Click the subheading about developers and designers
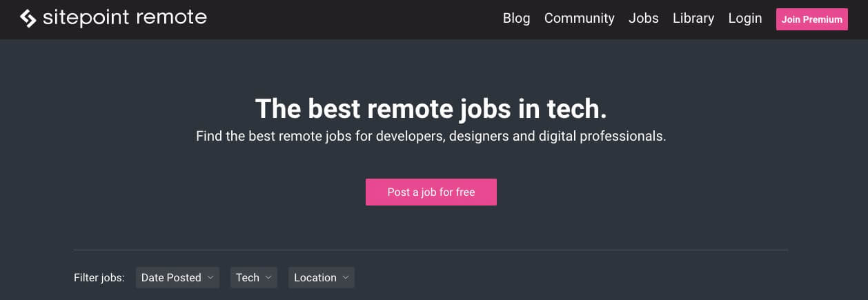The height and width of the screenshot is (300, 868). tap(431, 136)
